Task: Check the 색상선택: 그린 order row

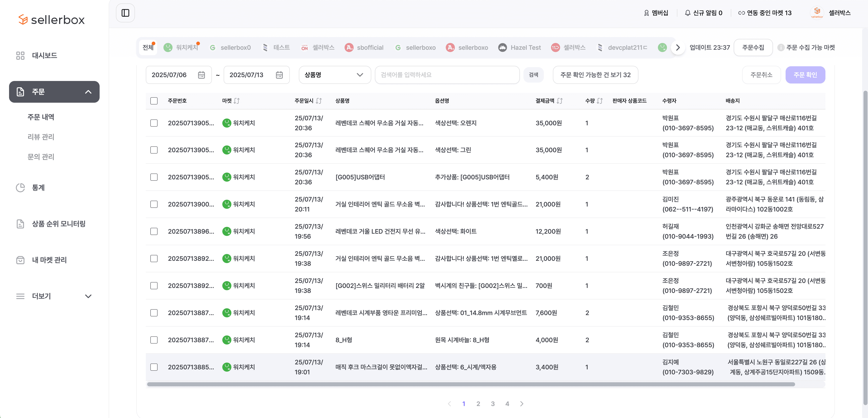Action: 154,150
